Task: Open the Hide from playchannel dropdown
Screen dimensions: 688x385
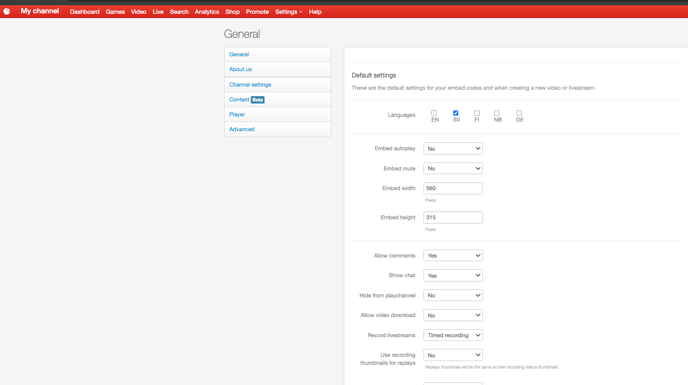Action: (453, 295)
